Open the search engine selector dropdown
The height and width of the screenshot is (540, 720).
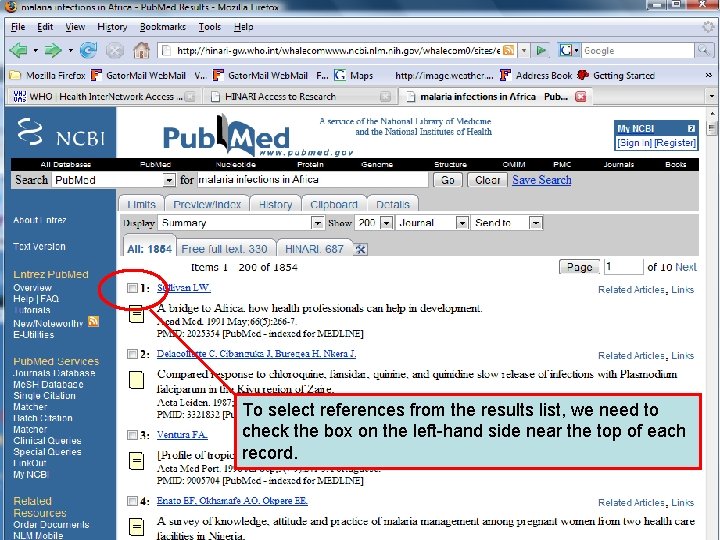click(x=569, y=51)
